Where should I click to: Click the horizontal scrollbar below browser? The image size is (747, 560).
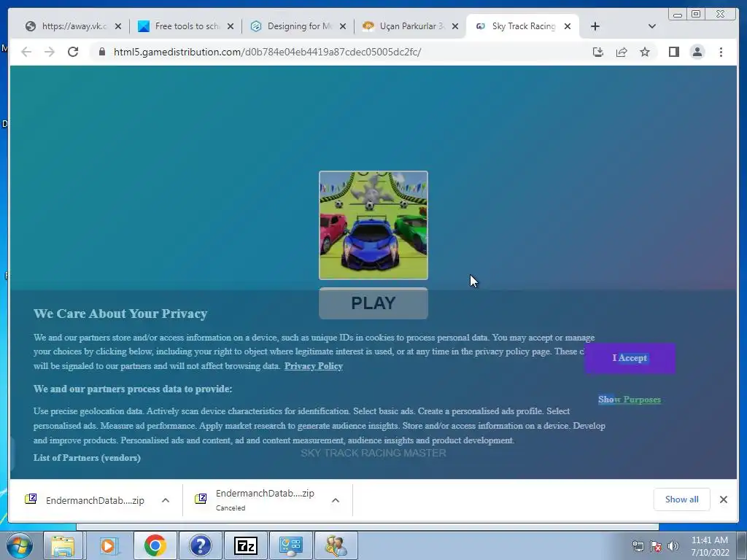tap(368, 526)
